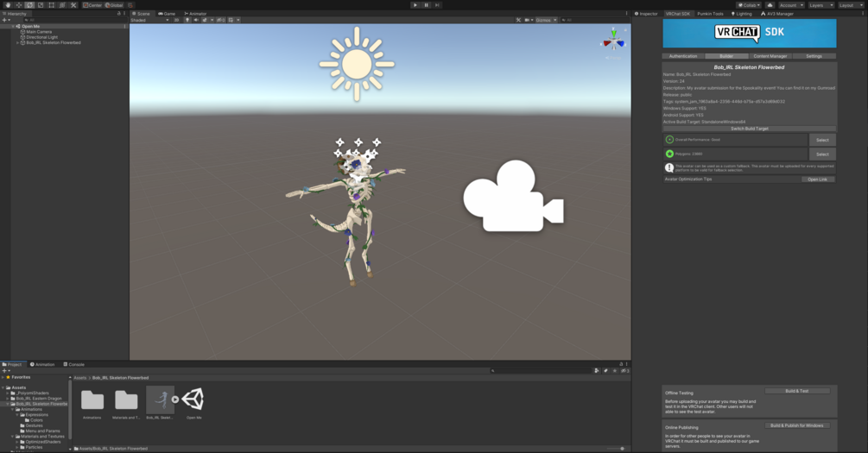Toggle hidden objects visibility counter
868x453 pixels.
pos(221,20)
